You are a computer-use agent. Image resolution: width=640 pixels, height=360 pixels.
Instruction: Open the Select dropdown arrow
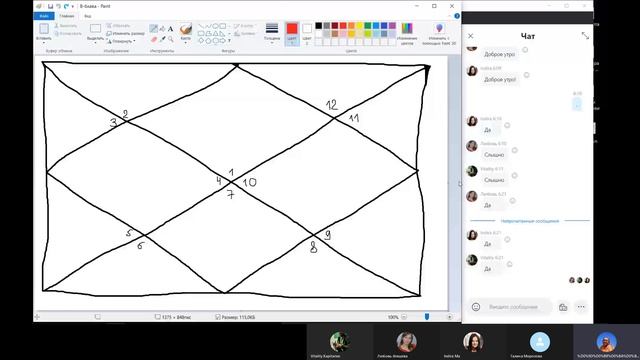point(95,42)
